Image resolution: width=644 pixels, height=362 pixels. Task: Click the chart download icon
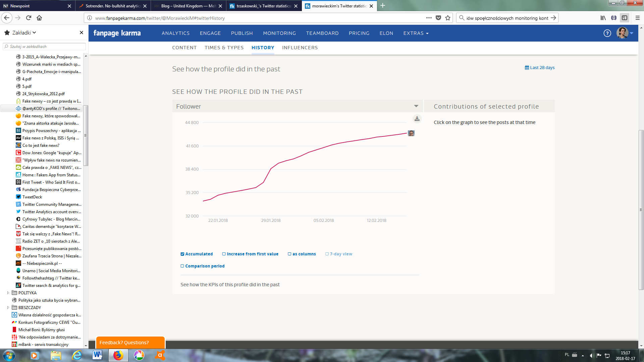(x=417, y=119)
